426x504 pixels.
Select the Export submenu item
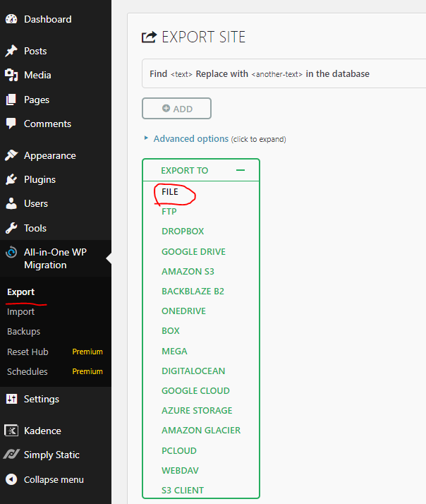(x=21, y=292)
